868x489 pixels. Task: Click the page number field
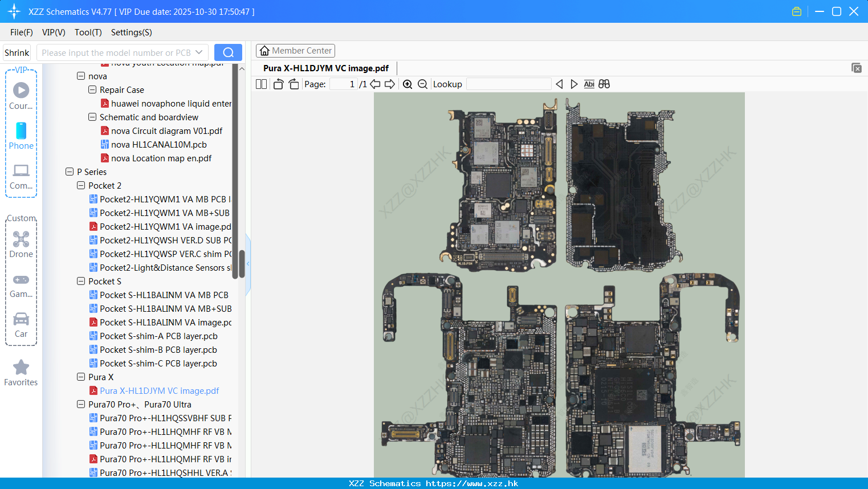[343, 84]
